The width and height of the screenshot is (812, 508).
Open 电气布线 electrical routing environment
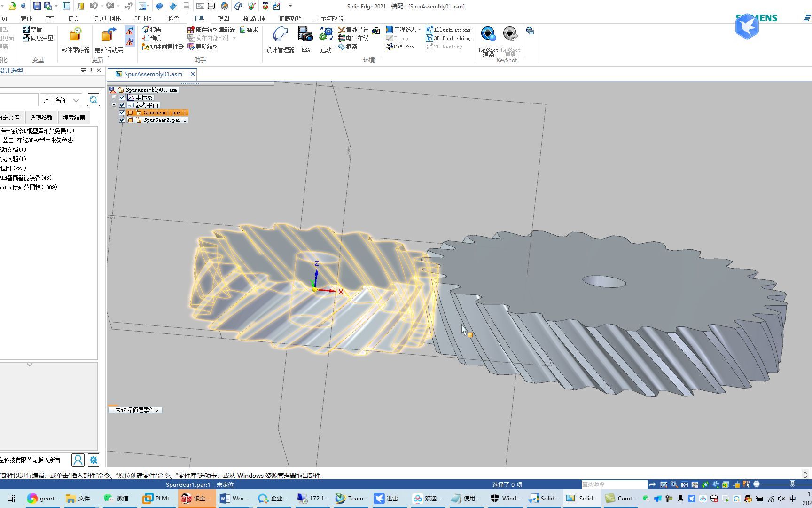coord(353,38)
